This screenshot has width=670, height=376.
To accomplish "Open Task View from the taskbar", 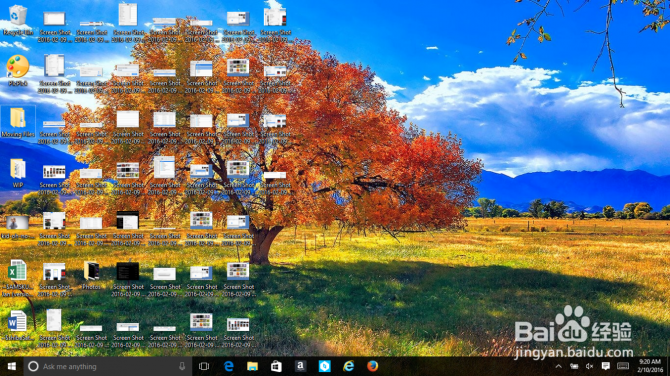I will [x=204, y=366].
